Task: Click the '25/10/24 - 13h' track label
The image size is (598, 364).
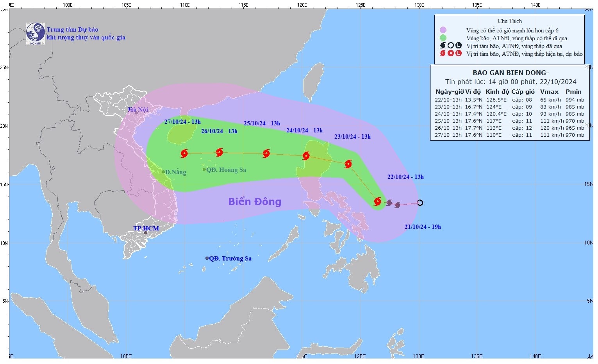Action: click(x=262, y=123)
